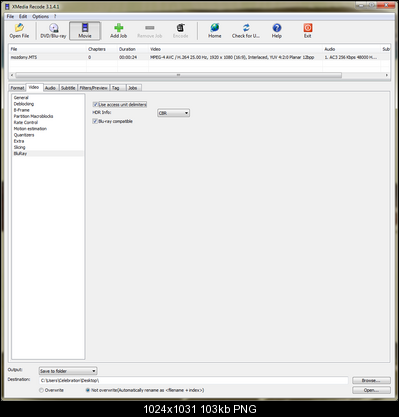Toggle Use access unit delimiters checkbox
This screenshot has width=399, height=417.
(95, 105)
